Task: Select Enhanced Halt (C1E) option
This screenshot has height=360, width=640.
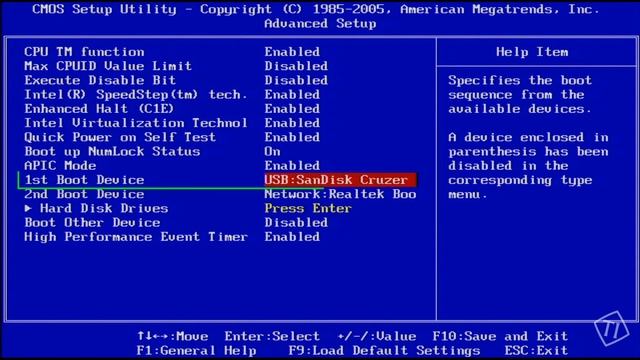Action: 99,109
